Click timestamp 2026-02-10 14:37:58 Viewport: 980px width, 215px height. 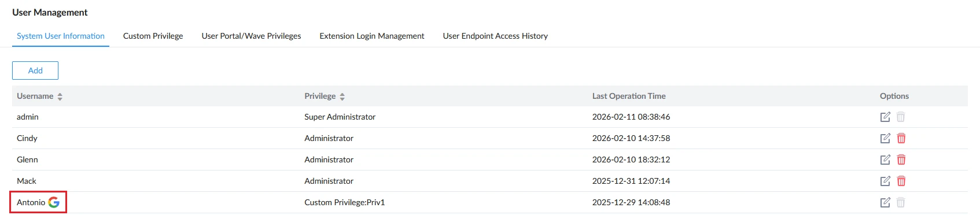coord(631,138)
